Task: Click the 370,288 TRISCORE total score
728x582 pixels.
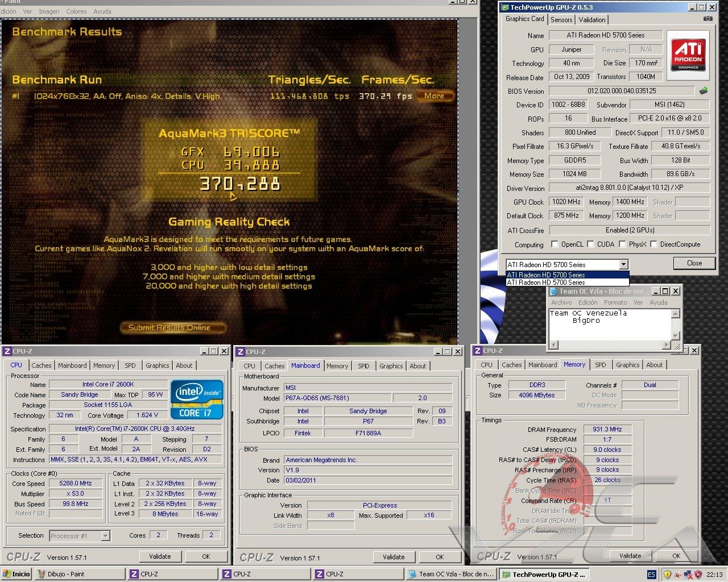Action: [240, 184]
